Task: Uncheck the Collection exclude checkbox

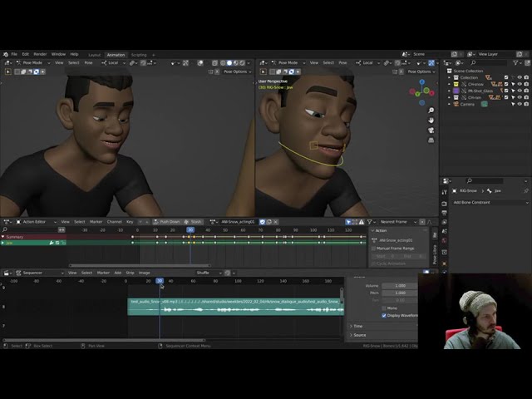Action: tap(506, 77)
